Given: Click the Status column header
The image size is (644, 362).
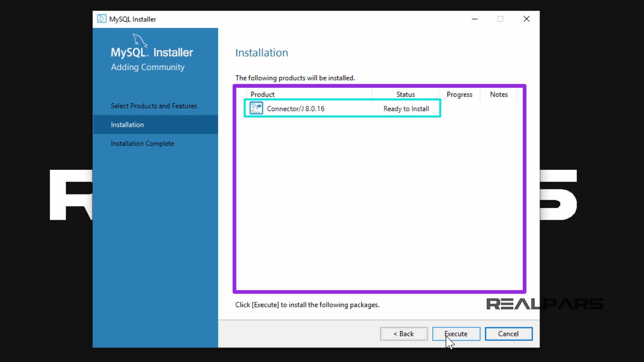Looking at the screenshot, I should 405,94.
